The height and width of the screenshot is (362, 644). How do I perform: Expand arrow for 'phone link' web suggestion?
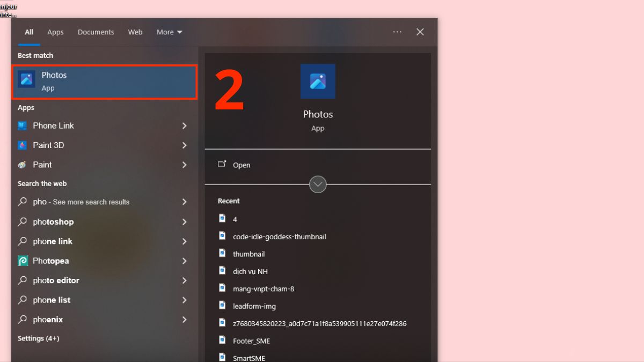[184, 241]
